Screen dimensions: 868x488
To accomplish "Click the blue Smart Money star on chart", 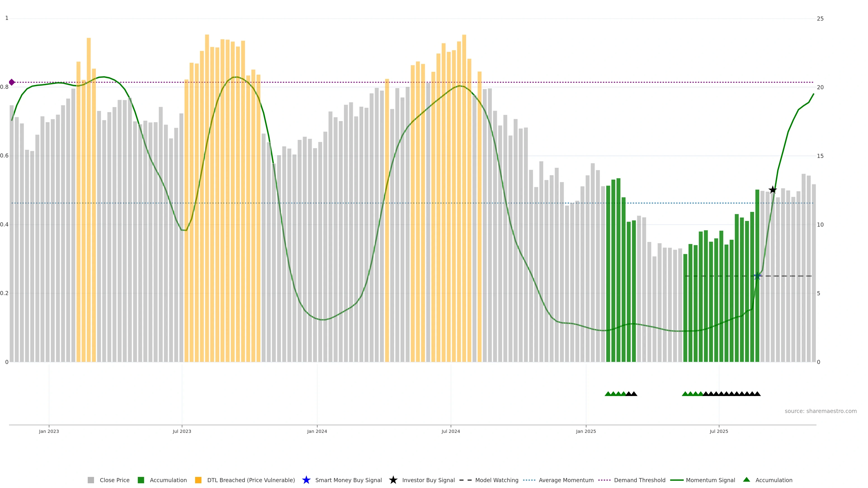I will tap(757, 276).
